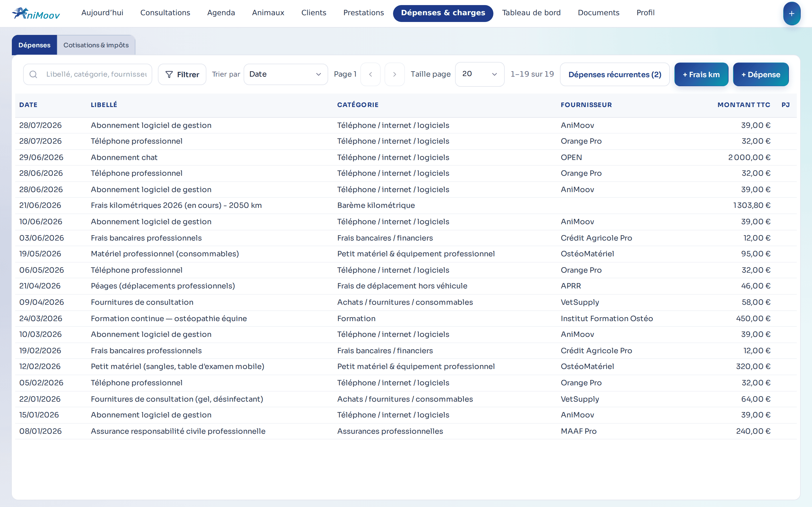Click the AniMoov logo
Viewport: 812px width, 507px height.
tap(36, 14)
